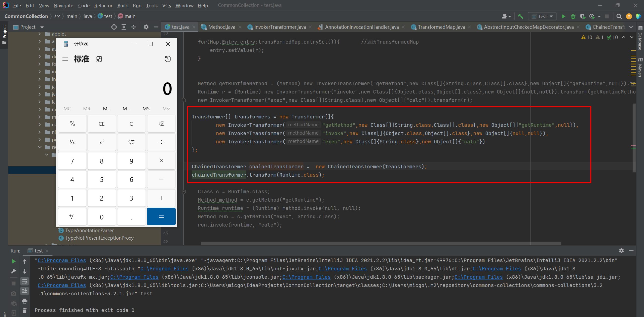Viewport: 644px width, 317px height.
Task: Open the Navigate menu
Action: pyautogui.click(x=63, y=5)
